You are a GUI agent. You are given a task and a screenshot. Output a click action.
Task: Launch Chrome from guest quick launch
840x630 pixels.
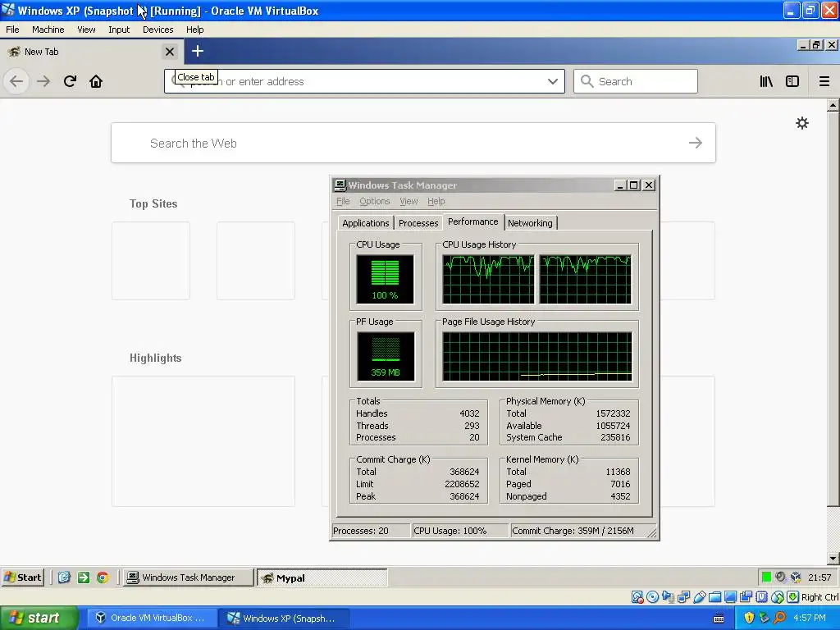click(103, 577)
